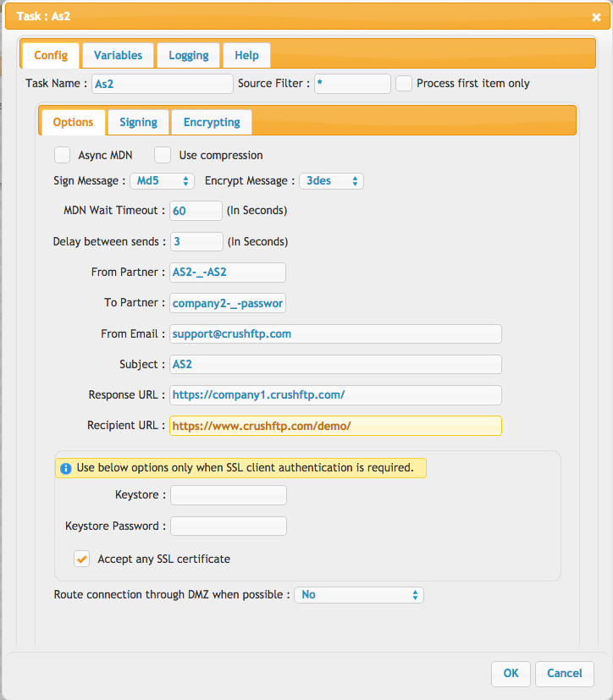Switch to the Signing sub-tab

click(x=138, y=123)
